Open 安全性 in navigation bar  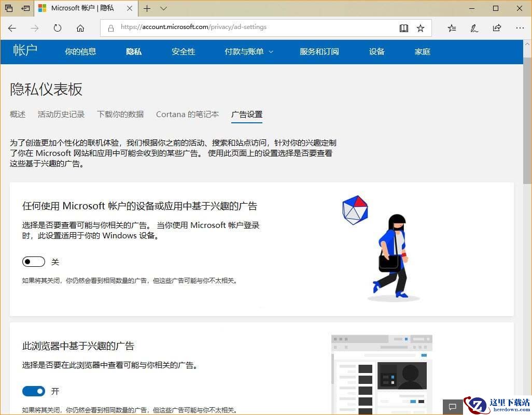(x=183, y=51)
